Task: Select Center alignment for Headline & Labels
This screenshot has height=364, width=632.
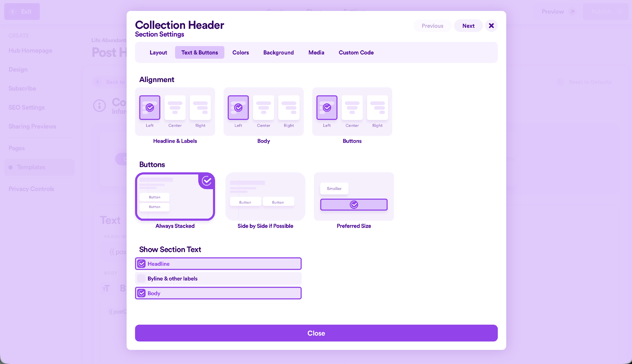Action: [x=175, y=108]
